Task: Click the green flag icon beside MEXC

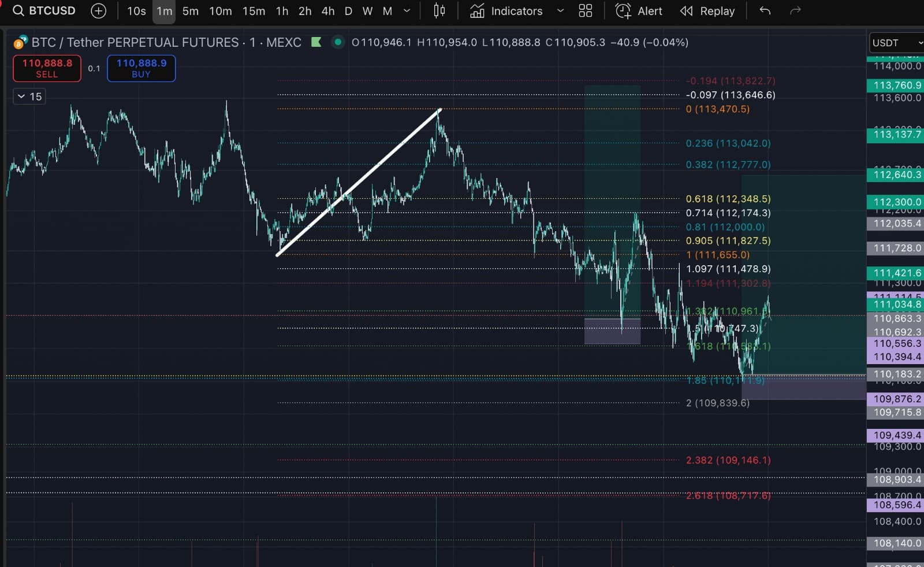Action: 316,42
